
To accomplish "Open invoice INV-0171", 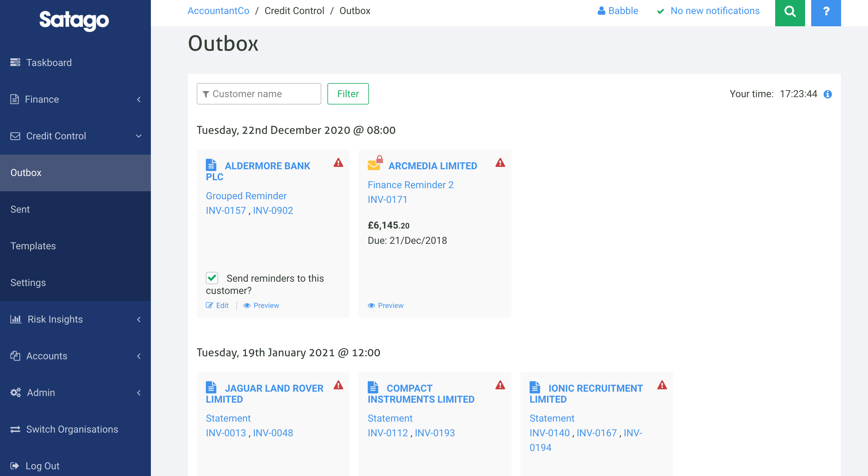I will tap(387, 199).
